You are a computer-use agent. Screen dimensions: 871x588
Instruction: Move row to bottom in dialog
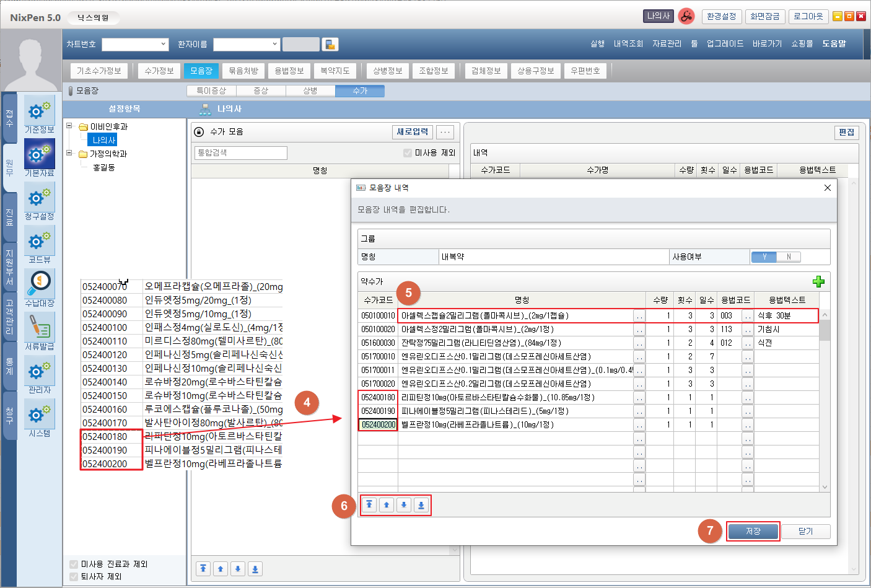tap(421, 505)
